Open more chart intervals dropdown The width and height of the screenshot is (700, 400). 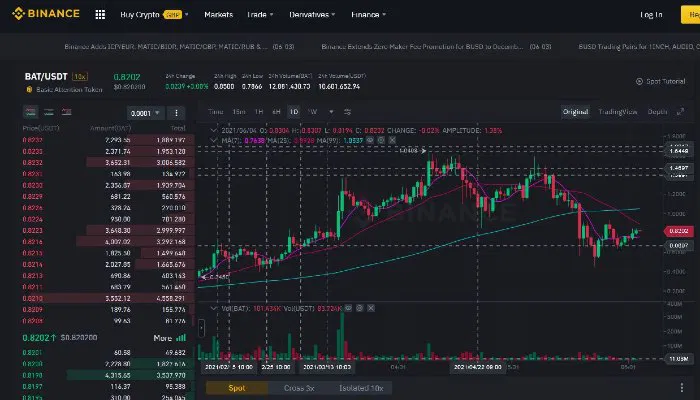point(331,112)
